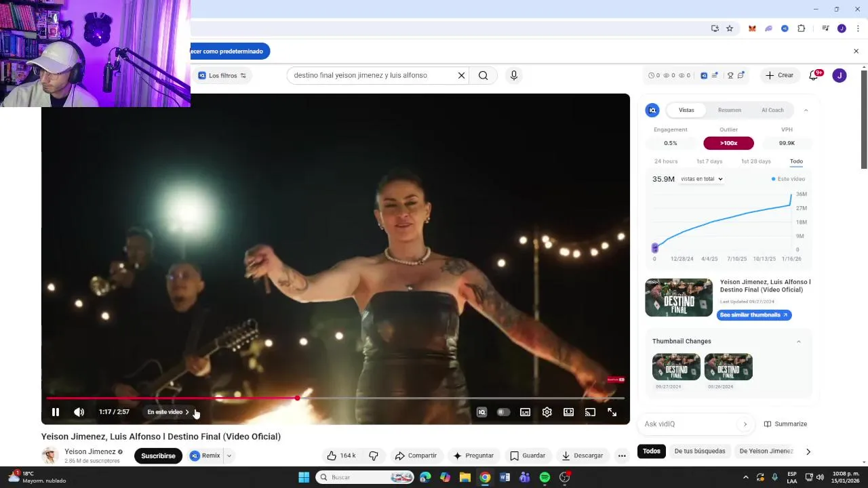Click the Crear button
Viewport: 868px width, 488px height.
[x=779, y=75]
